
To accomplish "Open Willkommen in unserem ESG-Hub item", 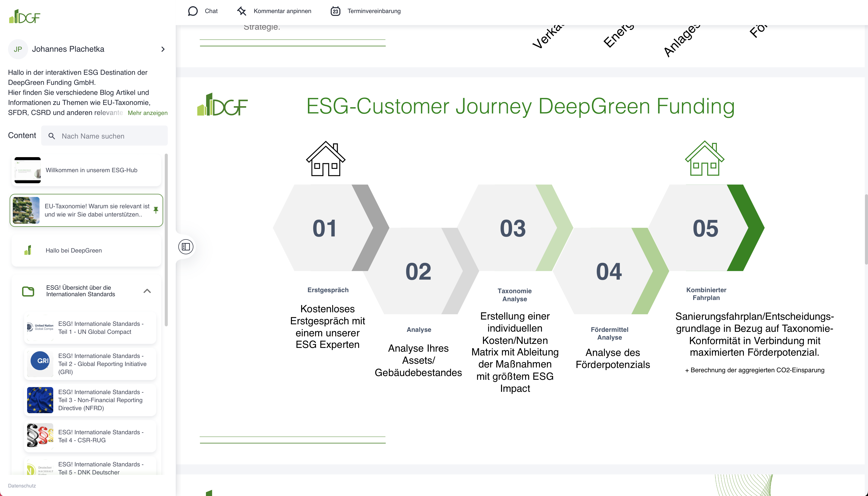I will pyautogui.click(x=86, y=170).
